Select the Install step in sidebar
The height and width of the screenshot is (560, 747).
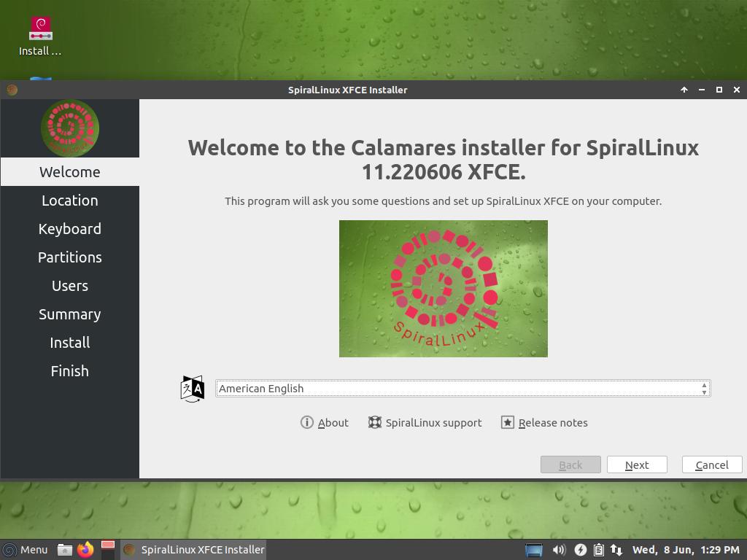[x=70, y=343]
